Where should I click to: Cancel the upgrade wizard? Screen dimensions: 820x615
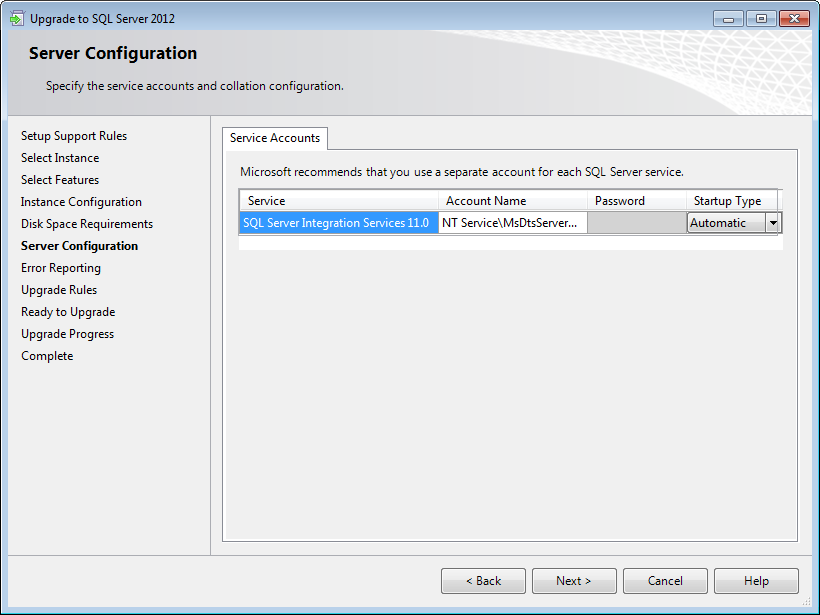665,581
